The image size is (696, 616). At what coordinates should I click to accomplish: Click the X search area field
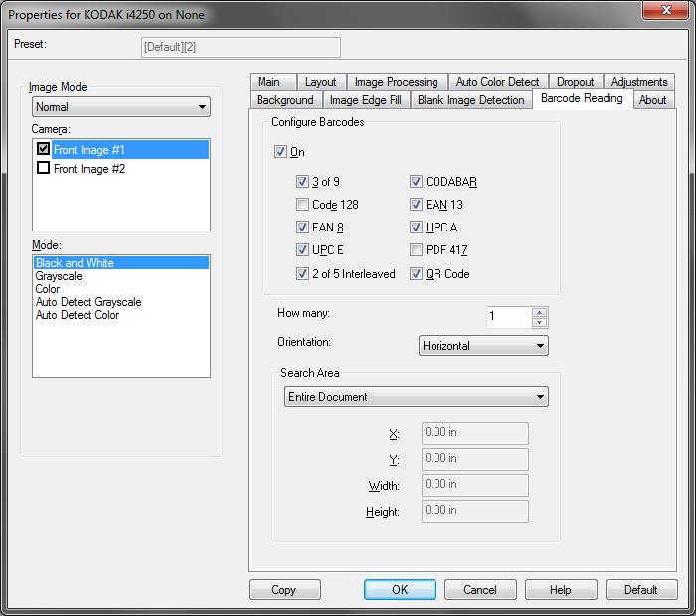click(475, 433)
